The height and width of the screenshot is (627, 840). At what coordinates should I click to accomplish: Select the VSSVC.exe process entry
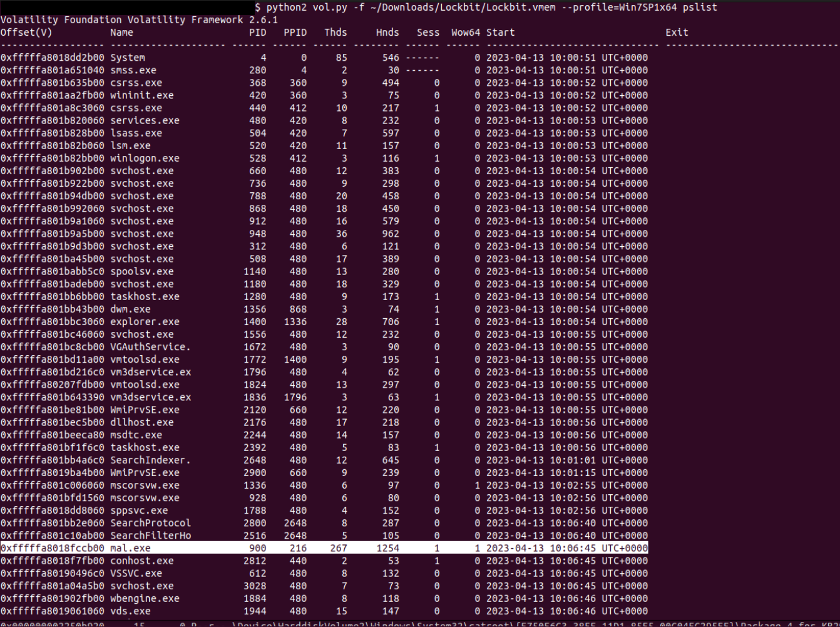[136, 573]
